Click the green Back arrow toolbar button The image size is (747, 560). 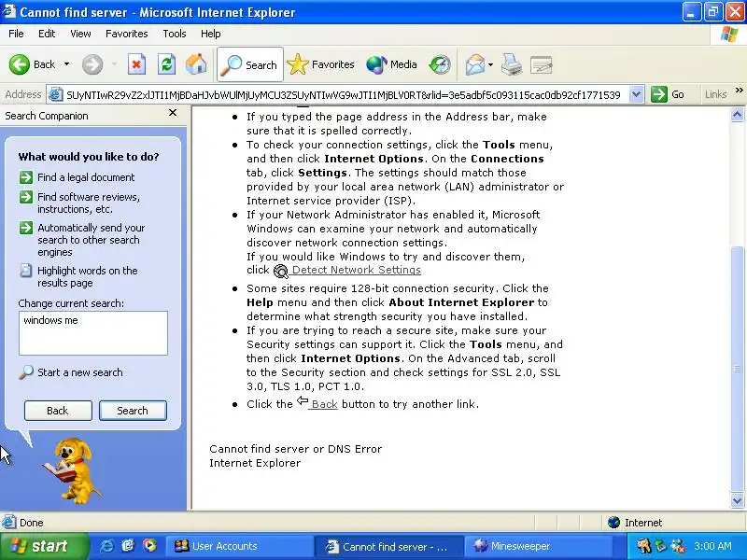coord(32,64)
